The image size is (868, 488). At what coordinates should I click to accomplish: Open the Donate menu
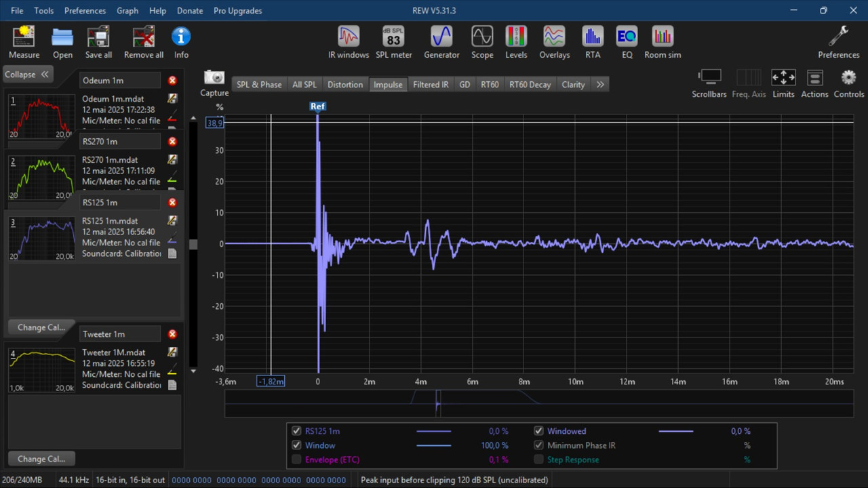190,11
